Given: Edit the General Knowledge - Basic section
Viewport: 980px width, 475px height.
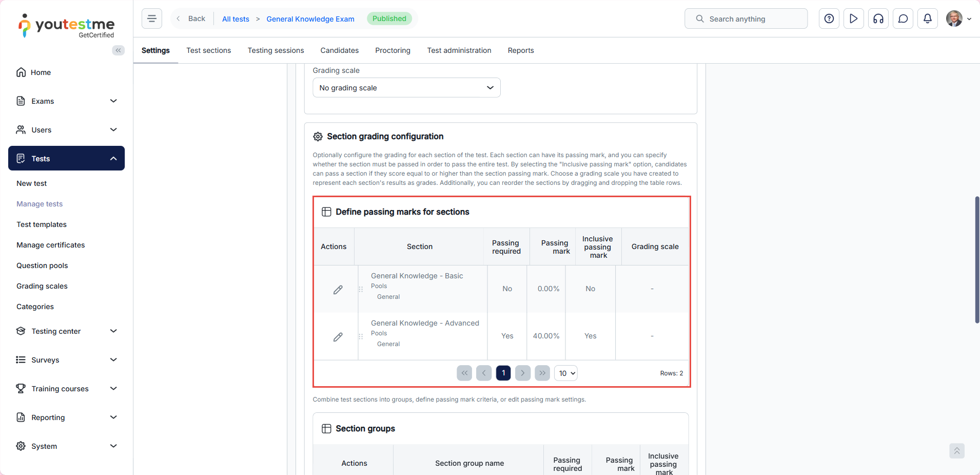Looking at the screenshot, I should [338, 290].
